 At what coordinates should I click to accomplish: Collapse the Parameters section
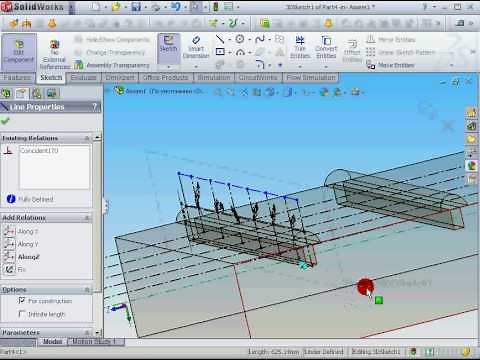87,332
